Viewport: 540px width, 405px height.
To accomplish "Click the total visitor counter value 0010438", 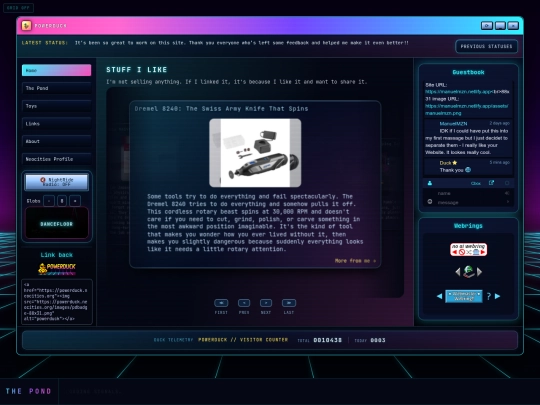I will coord(328,340).
